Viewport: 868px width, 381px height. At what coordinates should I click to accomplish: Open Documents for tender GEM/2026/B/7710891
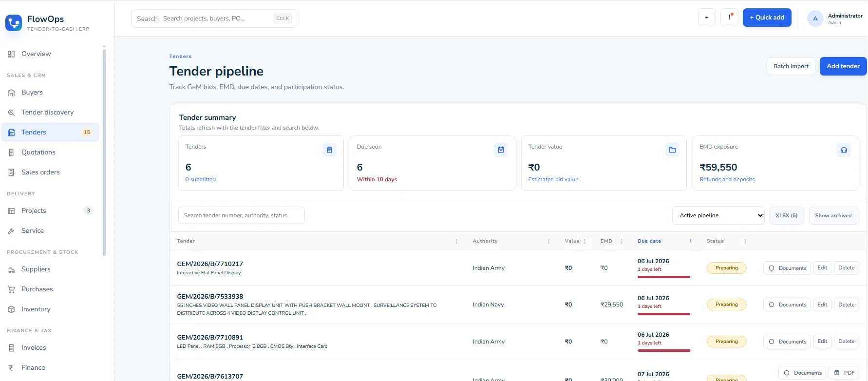click(787, 342)
